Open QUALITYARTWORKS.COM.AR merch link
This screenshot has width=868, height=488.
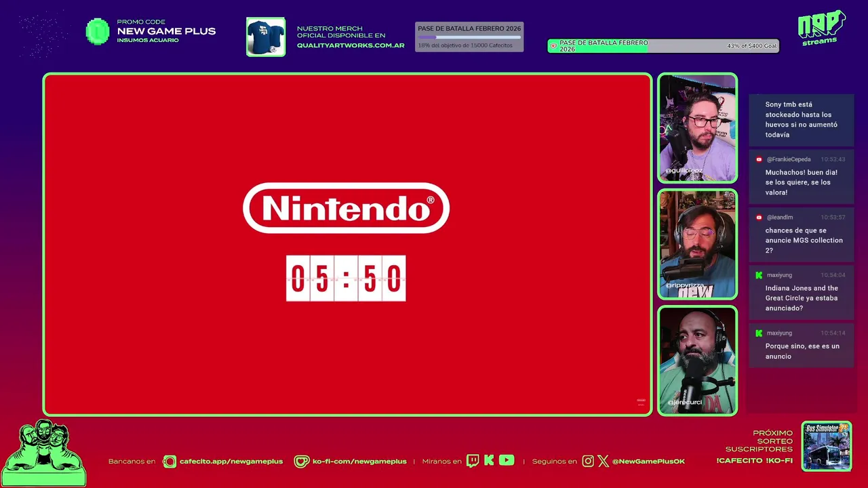(351, 45)
